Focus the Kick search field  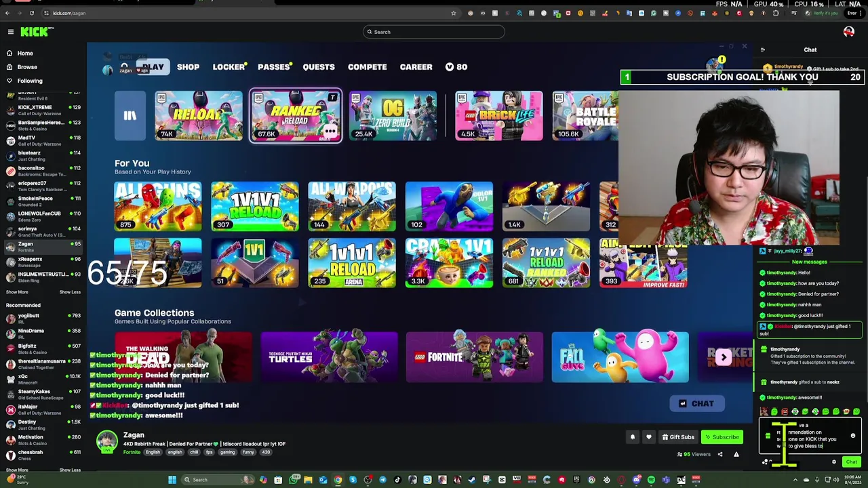(x=434, y=32)
